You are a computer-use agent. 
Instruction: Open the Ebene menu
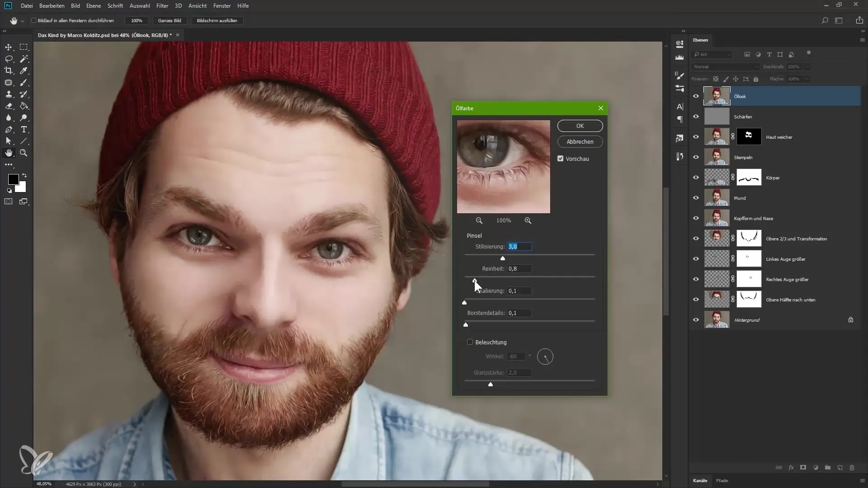point(94,6)
